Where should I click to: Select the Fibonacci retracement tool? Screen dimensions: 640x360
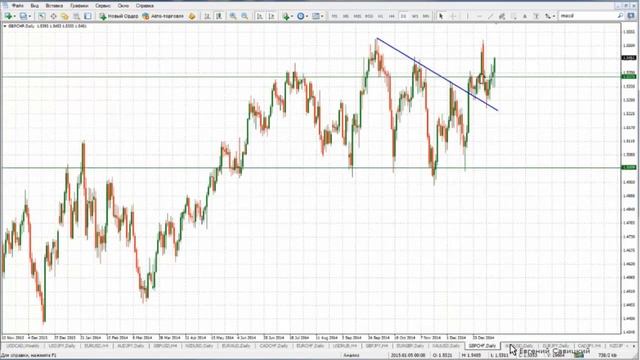(x=513, y=16)
